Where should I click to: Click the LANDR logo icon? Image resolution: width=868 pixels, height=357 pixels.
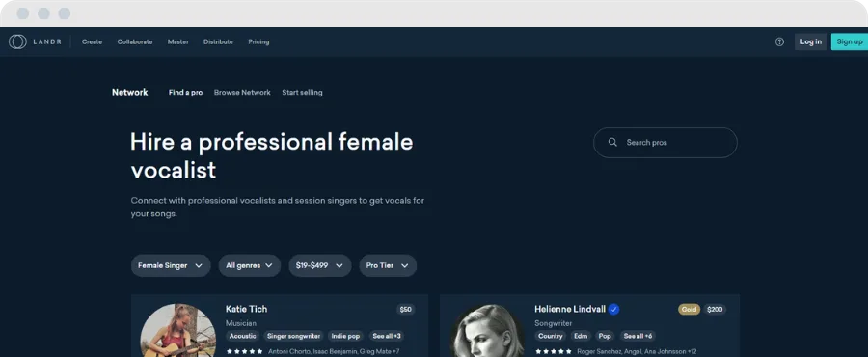click(17, 41)
